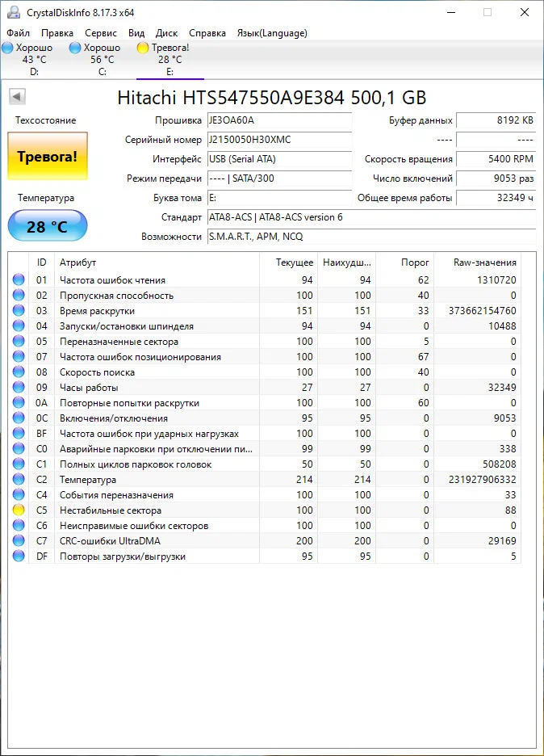544x756 pixels.
Task: Click status circle for 09 power-on hours row
Action: (x=19, y=387)
